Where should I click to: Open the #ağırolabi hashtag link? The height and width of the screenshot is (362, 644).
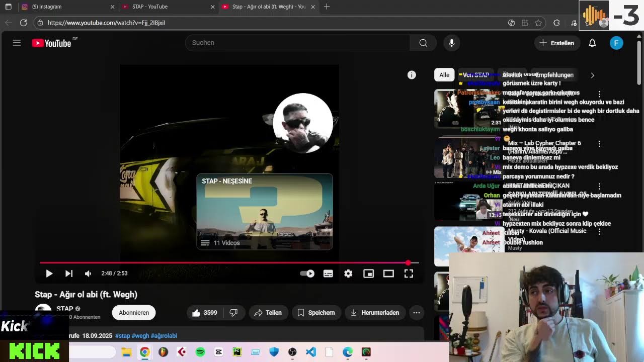point(164,336)
